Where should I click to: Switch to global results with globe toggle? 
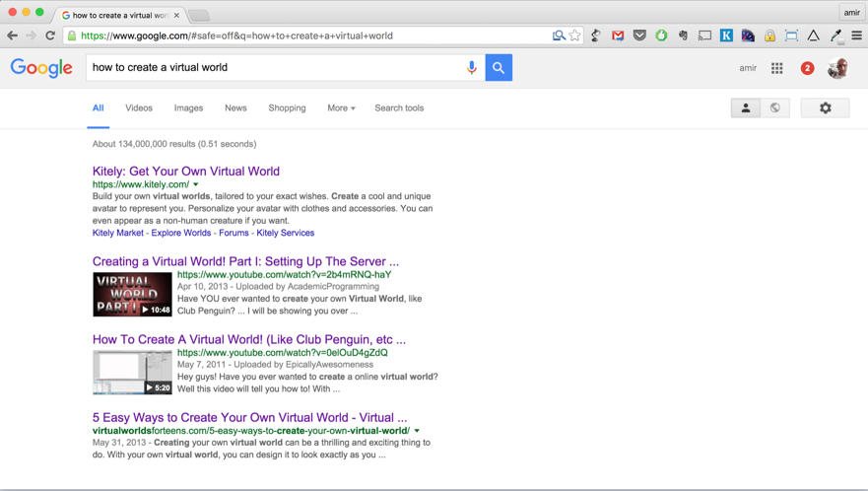(x=775, y=108)
